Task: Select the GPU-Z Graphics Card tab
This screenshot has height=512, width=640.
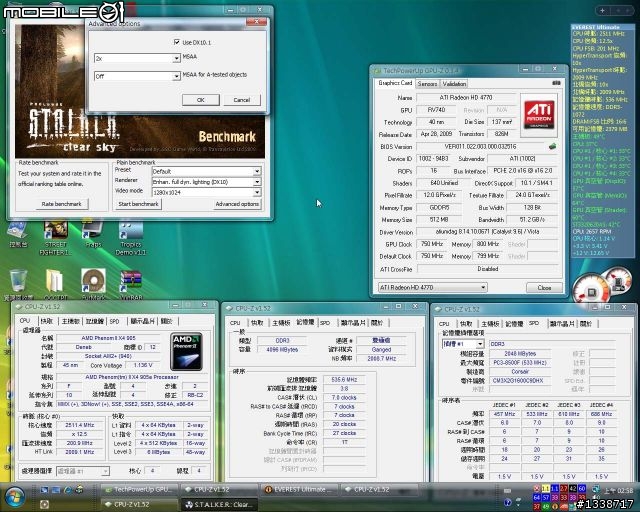Action: pos(395,83)
